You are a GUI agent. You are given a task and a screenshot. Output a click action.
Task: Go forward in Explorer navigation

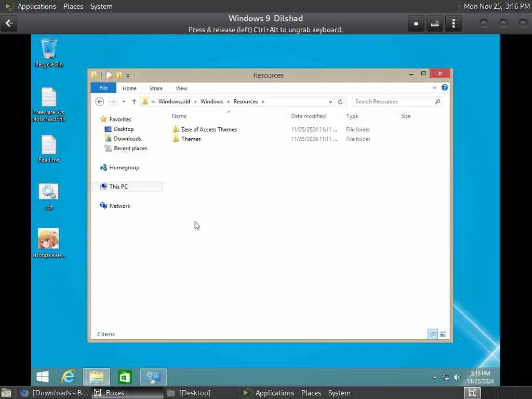pos(113,101)
